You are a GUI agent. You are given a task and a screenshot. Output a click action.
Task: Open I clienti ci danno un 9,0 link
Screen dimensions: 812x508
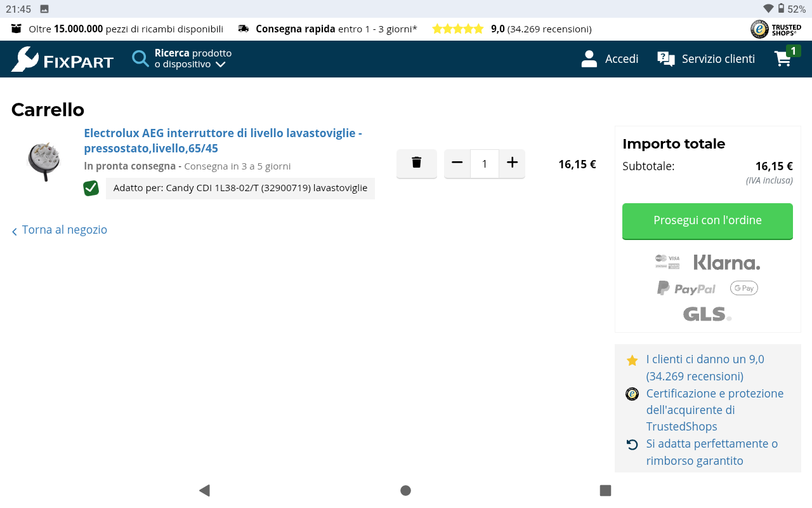click(x=705, y=368)
